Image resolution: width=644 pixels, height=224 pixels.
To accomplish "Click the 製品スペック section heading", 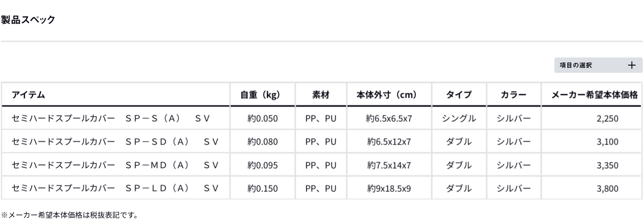I will click(28, 20).
